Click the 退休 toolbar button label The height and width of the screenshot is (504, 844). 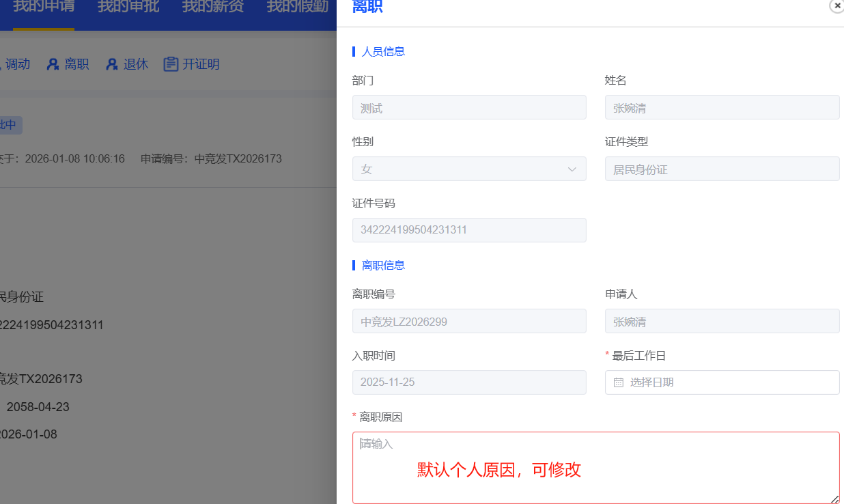136,64
